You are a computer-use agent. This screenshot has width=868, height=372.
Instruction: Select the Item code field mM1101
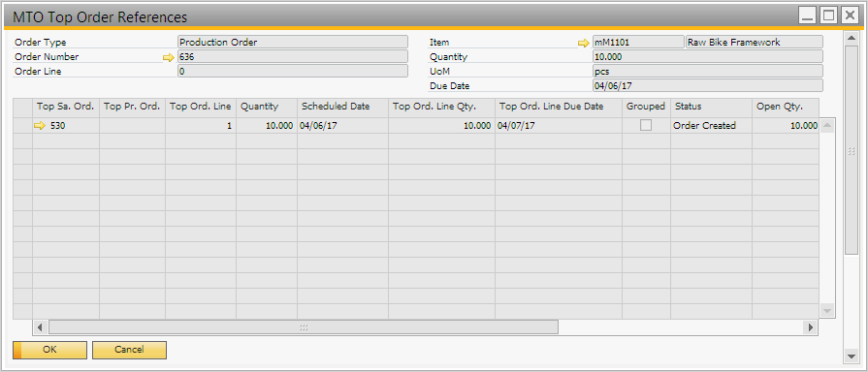638,42
